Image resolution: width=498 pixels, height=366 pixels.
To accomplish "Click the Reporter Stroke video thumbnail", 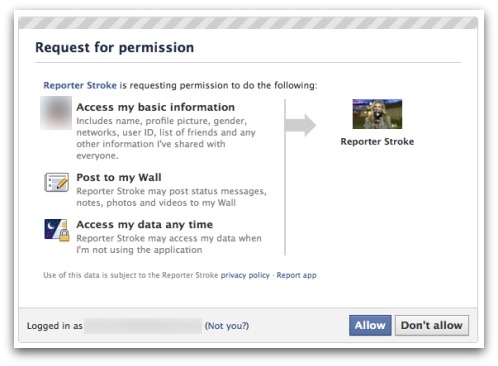I will 377,114.
